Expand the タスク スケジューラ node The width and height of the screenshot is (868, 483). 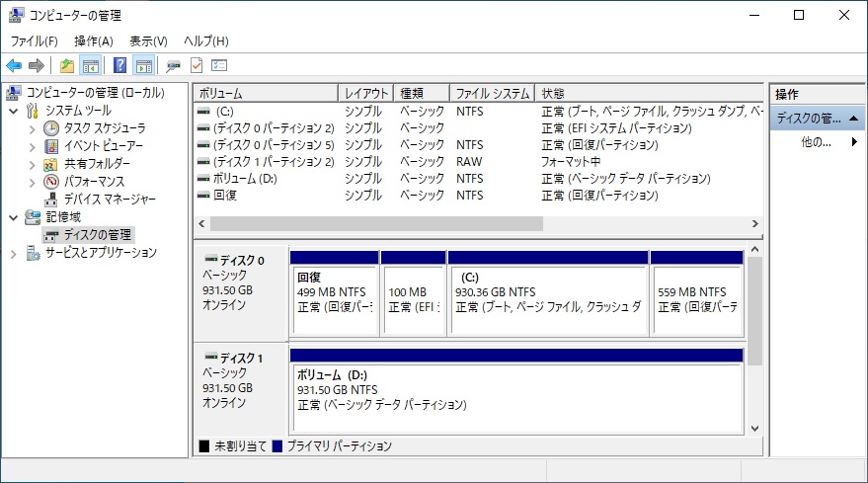[x=33, y=129]
